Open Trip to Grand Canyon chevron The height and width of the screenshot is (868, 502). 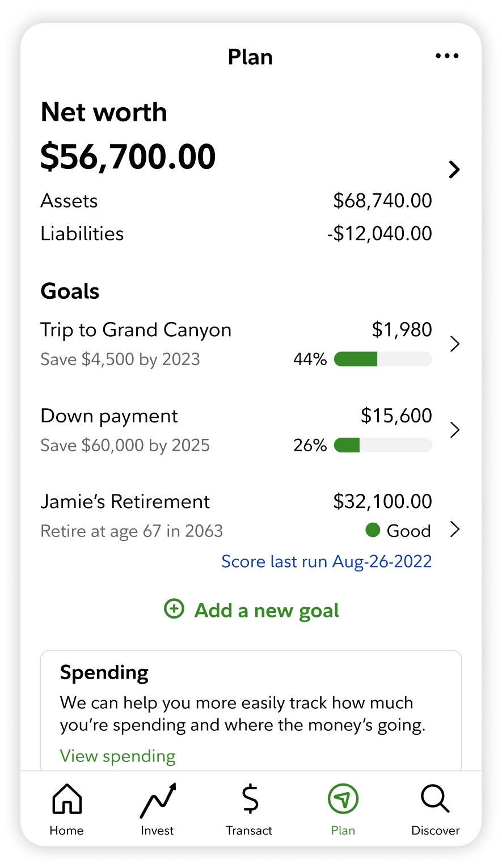tap(454, 344)
